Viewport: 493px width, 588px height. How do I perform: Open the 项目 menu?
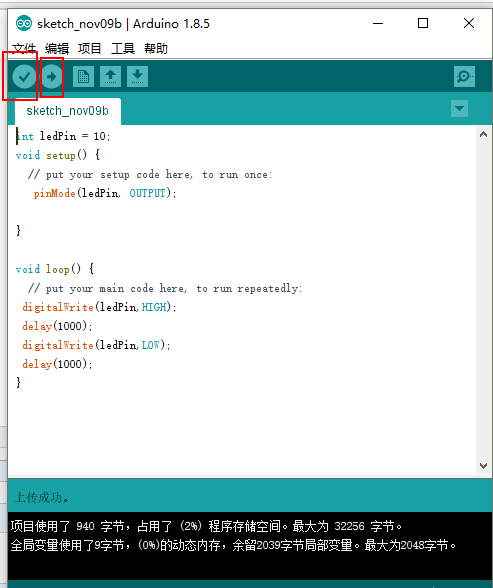click(90, 49)
